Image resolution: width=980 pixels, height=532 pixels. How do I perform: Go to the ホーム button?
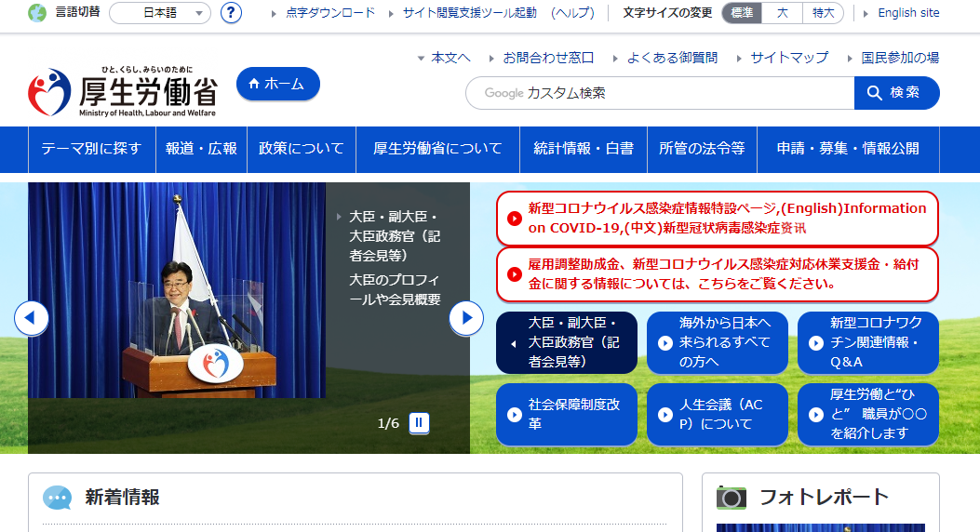pyautogui.click(x=278, y=84)
